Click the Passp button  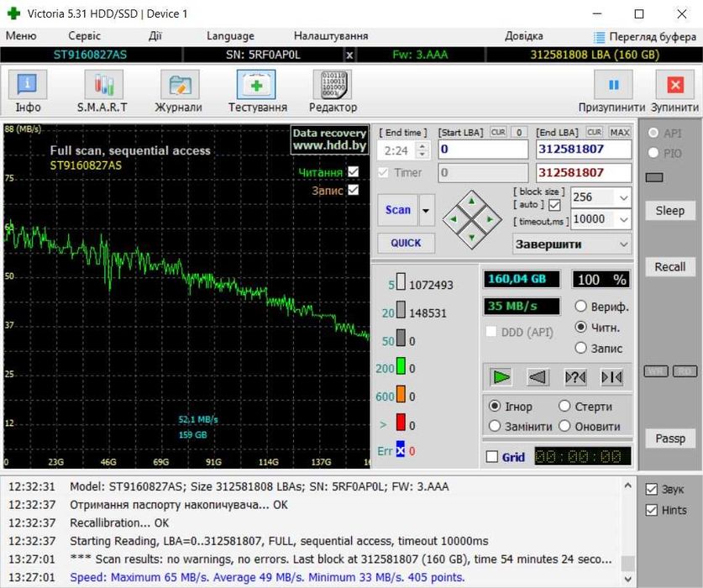(670, 438)
